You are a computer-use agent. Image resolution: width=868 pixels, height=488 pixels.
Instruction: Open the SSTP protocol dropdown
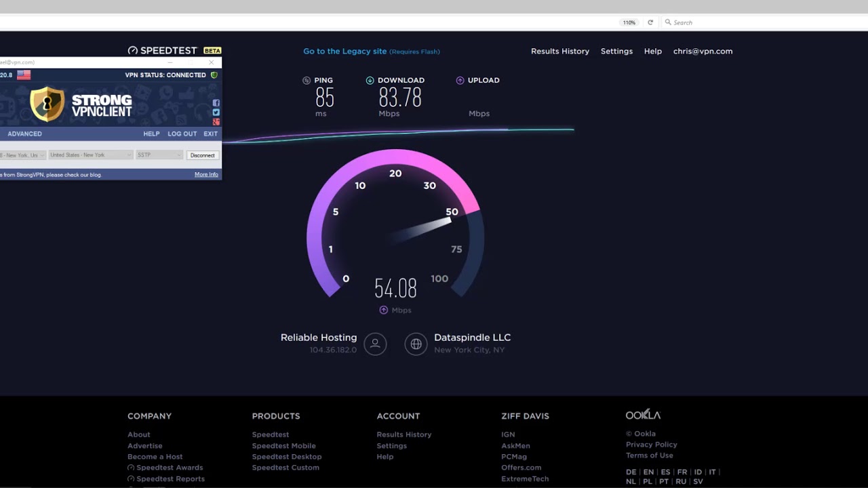coord(159,155)
